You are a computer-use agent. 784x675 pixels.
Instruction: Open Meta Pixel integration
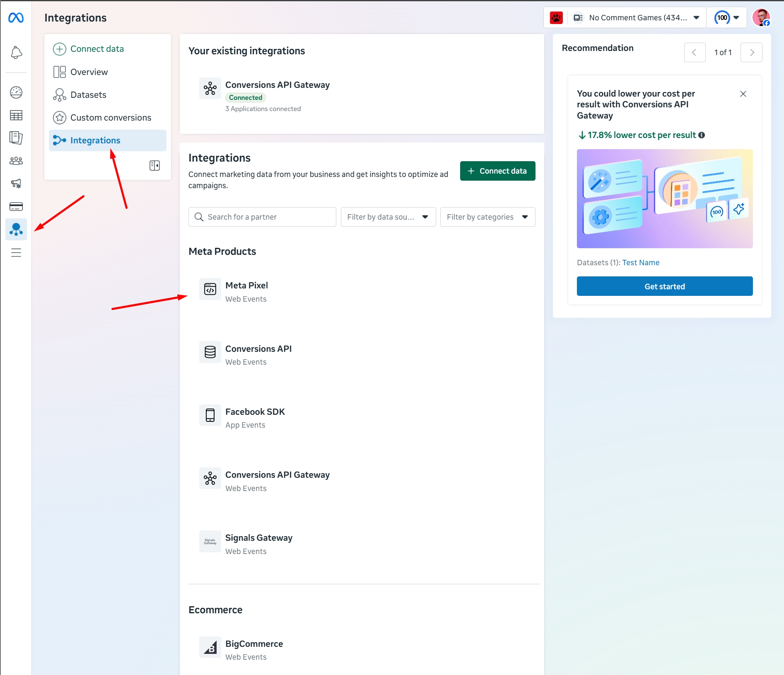pyautogui.click(x=246, y=285)
